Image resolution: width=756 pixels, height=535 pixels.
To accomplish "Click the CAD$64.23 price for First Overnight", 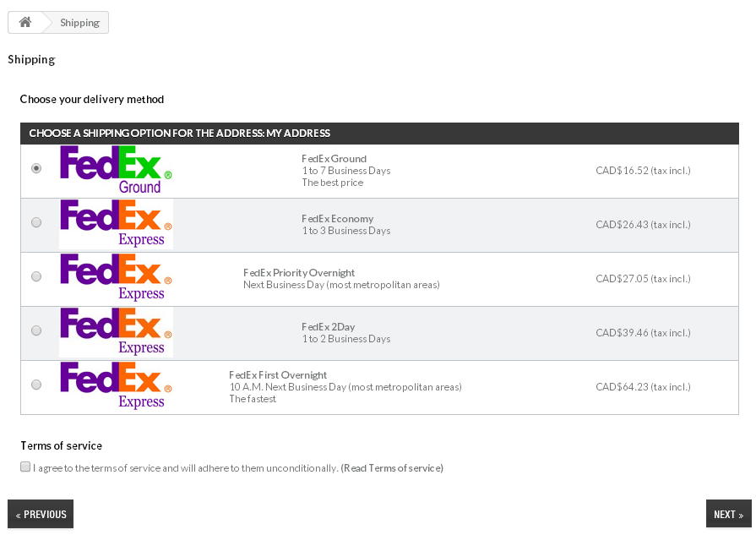I will (x=643, y=387).
